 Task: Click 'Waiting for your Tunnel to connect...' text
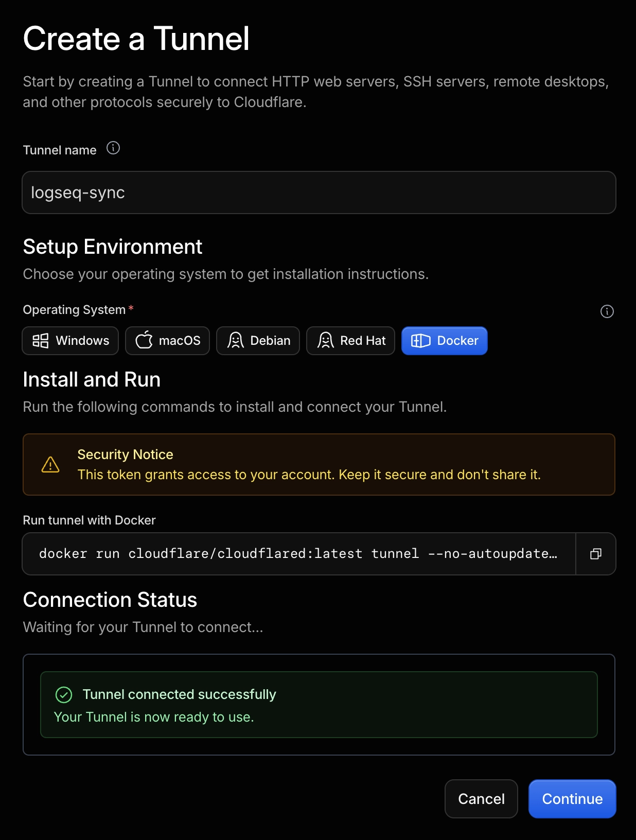(x=143, y=627)
